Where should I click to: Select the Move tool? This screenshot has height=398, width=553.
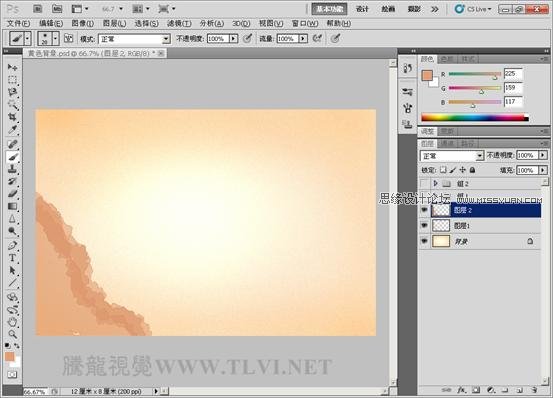pos(13,67)
